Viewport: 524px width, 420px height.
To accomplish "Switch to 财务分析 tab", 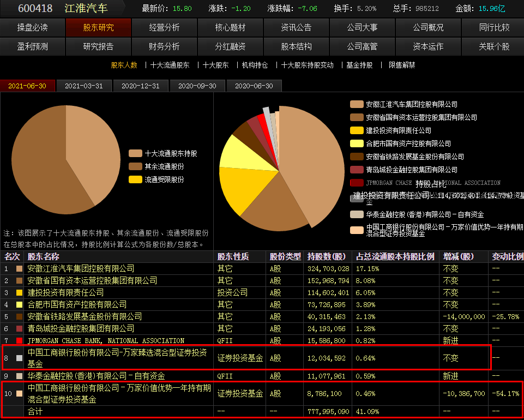I will (x=164, y=46).
